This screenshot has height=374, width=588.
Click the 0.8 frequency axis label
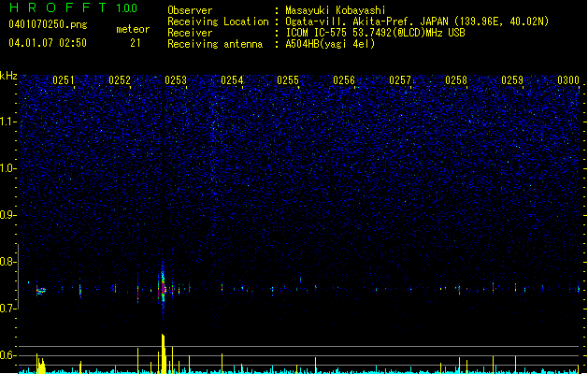(7, 262)
